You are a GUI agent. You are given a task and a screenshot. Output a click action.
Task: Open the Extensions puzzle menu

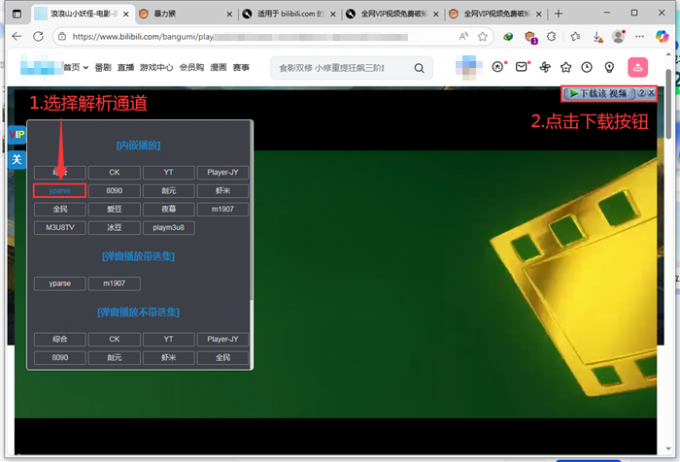point(552,37)
